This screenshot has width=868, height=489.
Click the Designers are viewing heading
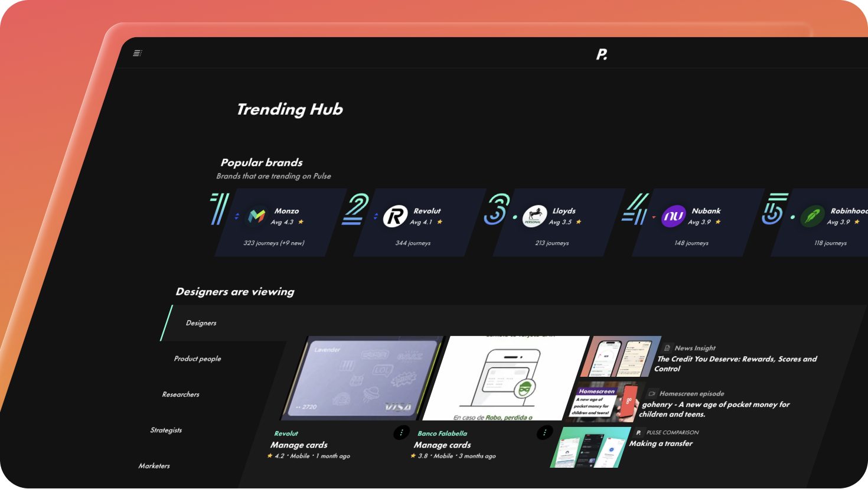pyautogui.click(x=235, y=292)
